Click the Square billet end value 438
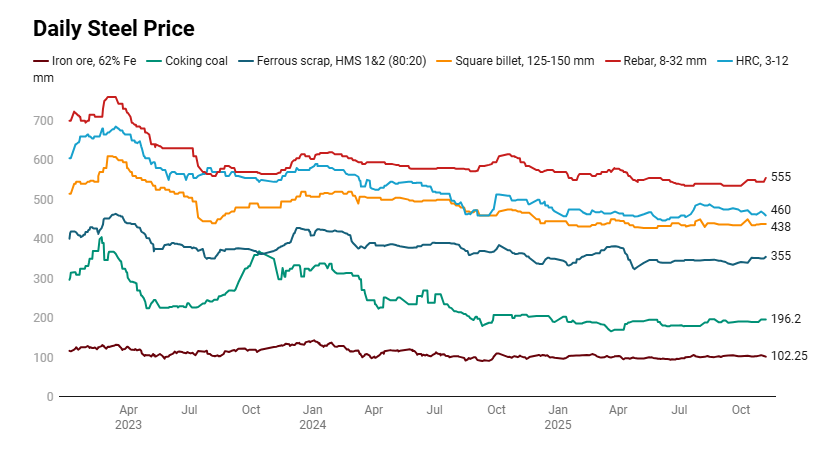Screen dimensions: 838x458 pyautogui.click(x=781, y=227)
